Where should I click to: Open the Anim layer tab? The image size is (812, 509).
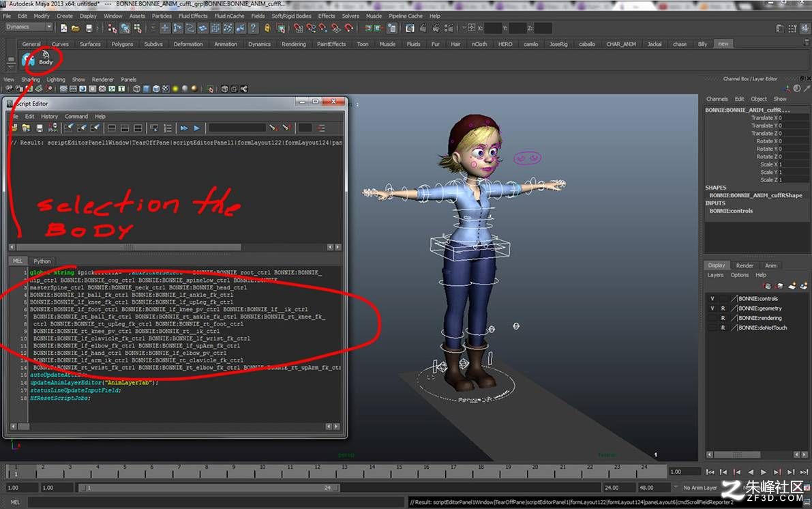tap(770, 265)
